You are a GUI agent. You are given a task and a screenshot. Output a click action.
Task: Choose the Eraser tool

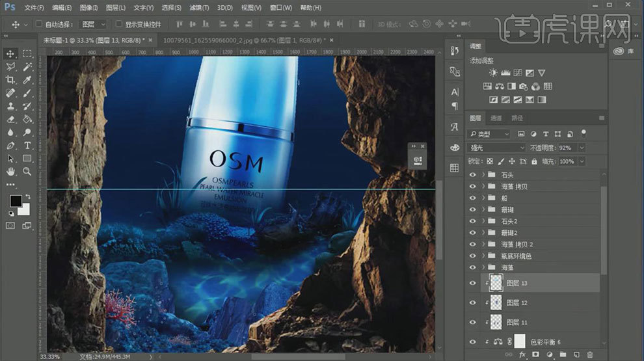point(10,120)
